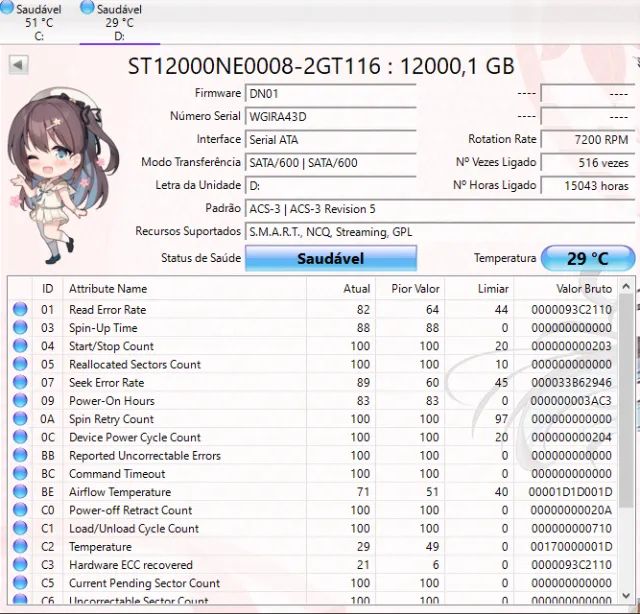Click the Recursos Suportados field
The image size is (640, 614).
[440, 232]
